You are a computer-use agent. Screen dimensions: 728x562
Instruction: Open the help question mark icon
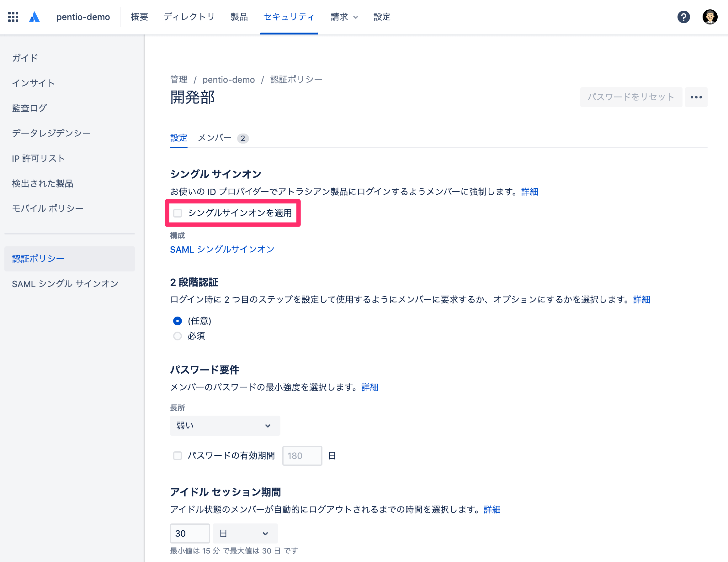[683, 17]
